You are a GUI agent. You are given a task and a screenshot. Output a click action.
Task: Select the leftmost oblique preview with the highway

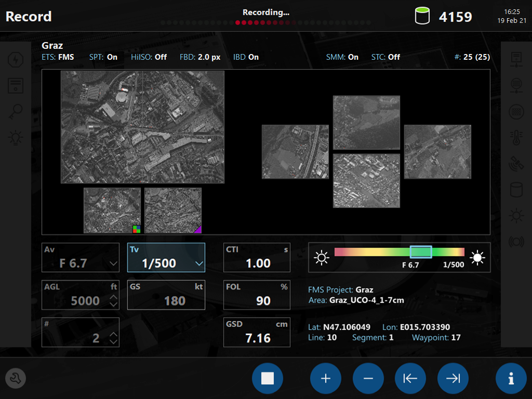tap(295, 152)
